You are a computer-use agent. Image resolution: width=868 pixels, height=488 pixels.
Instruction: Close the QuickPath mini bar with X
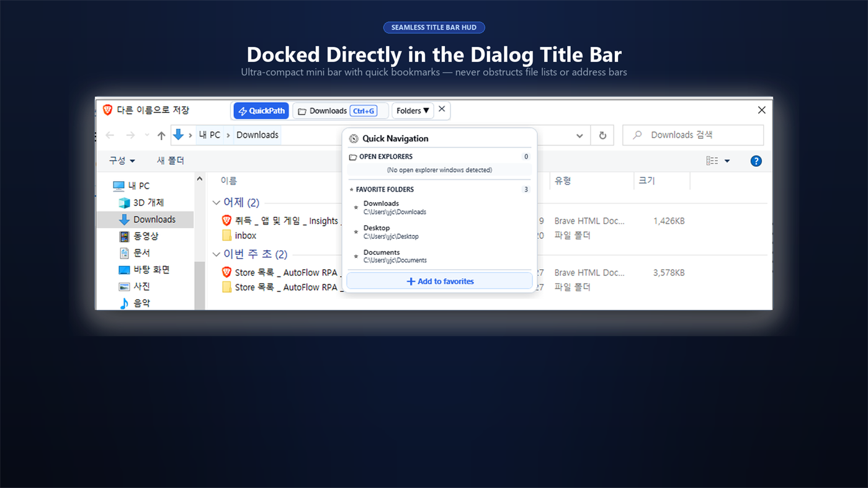442,109
